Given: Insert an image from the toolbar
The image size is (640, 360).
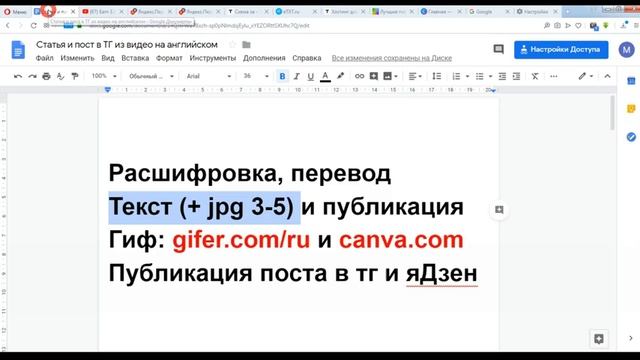Looking at the screenshot, I should click(x=387, y=76).
